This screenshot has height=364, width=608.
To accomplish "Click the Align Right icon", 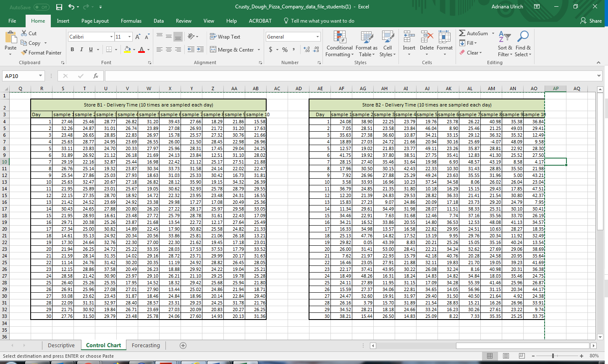I will pyautogui.click(x=178, y=49).
